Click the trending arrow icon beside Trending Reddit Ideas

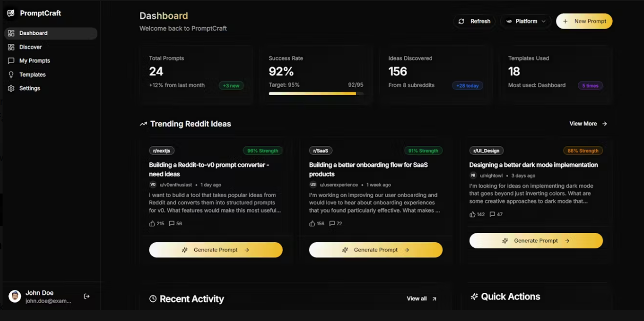pyautogui.click(x=144, y=124)
